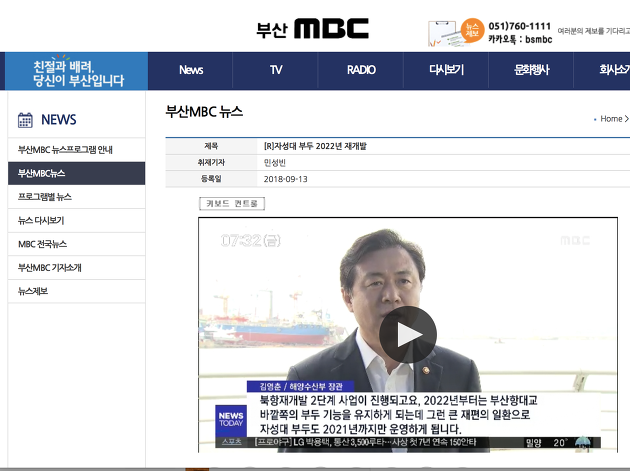Open 뉴스 다시보기 in sidebar
The height and width of the screenshot is (471, 630).
(76, 220)
